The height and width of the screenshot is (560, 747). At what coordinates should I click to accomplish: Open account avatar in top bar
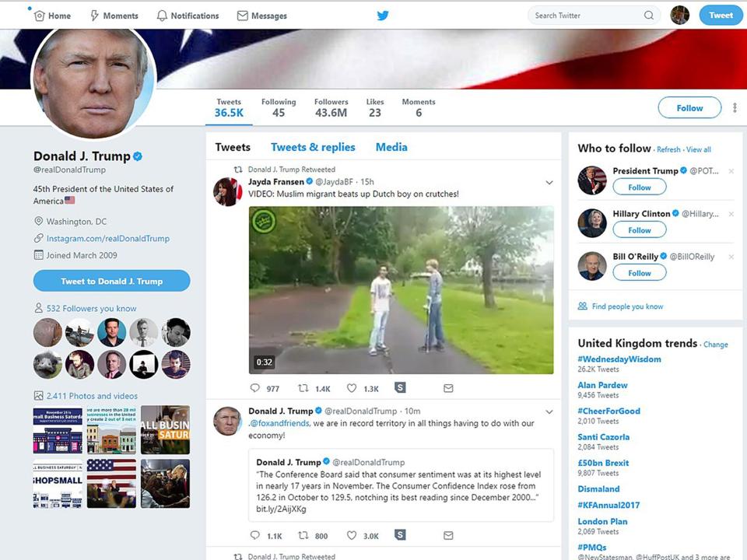(x=680, y=16)
